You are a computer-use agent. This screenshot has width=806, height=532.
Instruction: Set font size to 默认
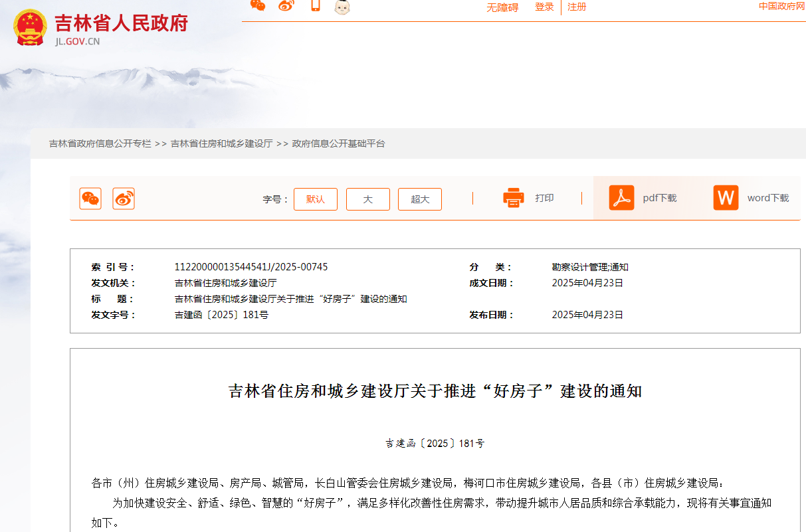coord(316,199)
